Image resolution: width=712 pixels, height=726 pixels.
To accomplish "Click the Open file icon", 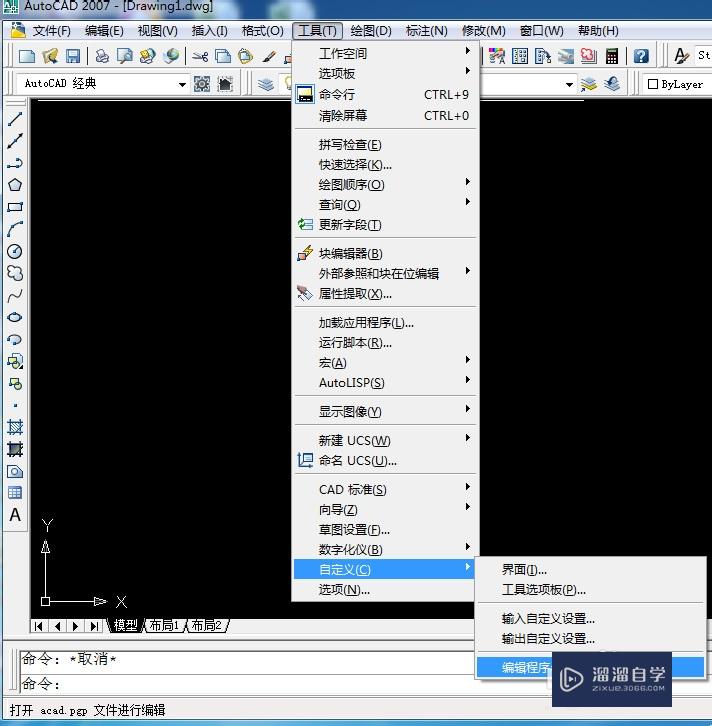I will (x=50, y=56).
